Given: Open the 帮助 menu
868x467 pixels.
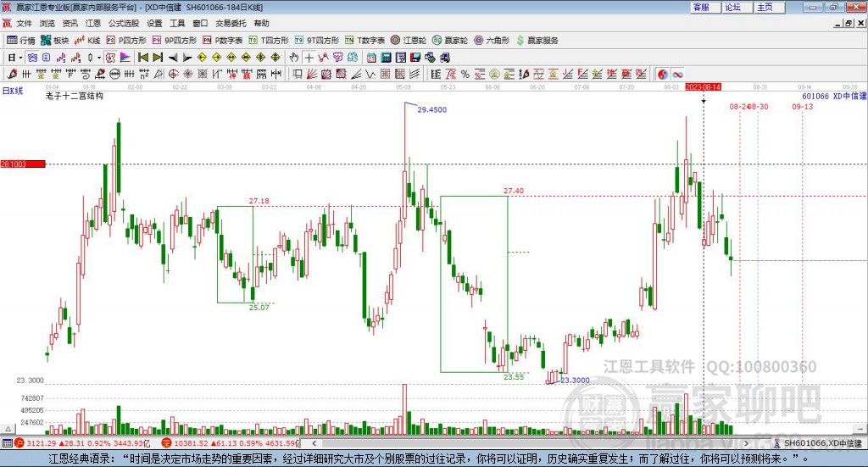Looking at the screenshot, I should [x=261, y=23].
